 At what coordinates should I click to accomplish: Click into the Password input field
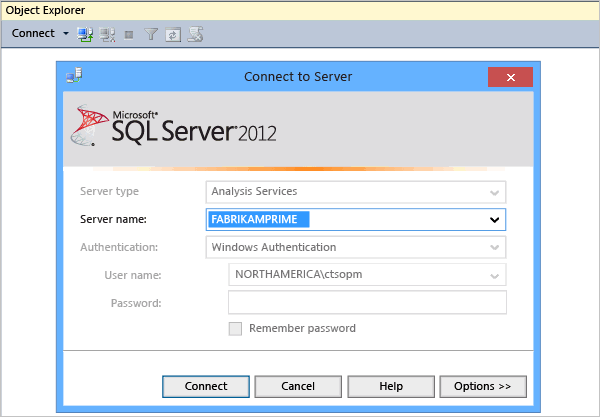point(367,303)
